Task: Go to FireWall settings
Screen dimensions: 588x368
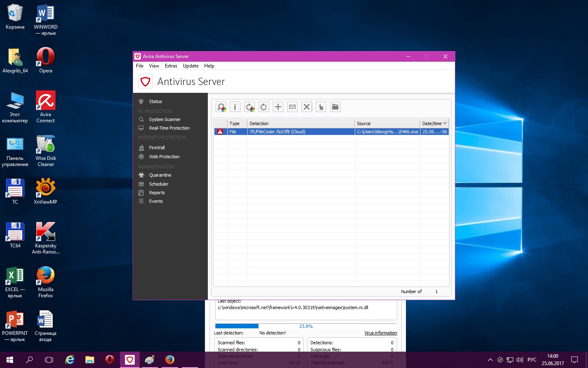Action: click(x=157, y=148)
